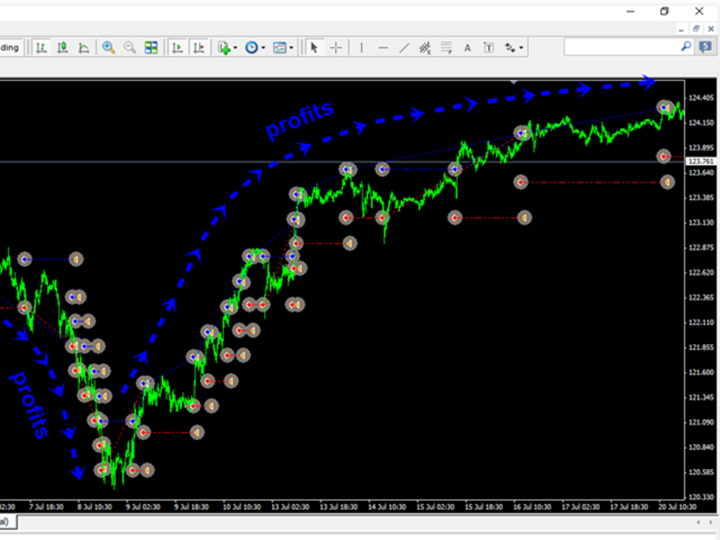Select the trendline drawing tool
The height and width of the screenshot is (540, 720).
pyautogui.click(x=404, y=47)
